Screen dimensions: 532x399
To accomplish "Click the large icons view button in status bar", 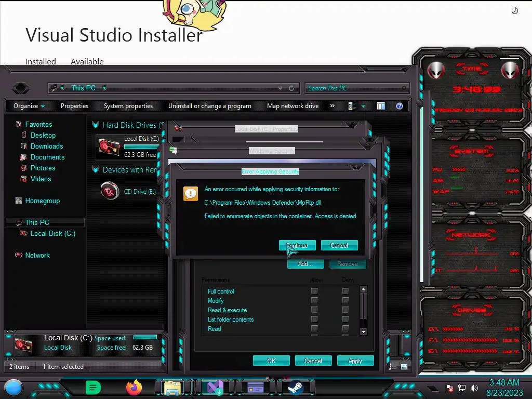I will point(404,366).
